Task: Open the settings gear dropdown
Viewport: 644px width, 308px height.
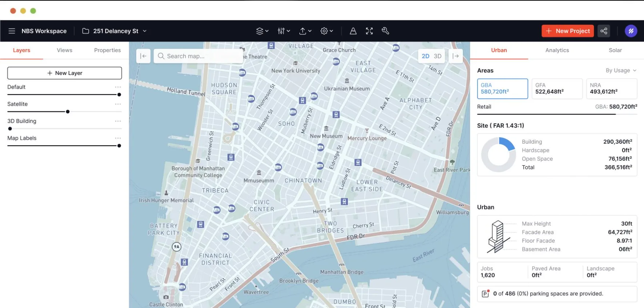Action: click(327, 31)
